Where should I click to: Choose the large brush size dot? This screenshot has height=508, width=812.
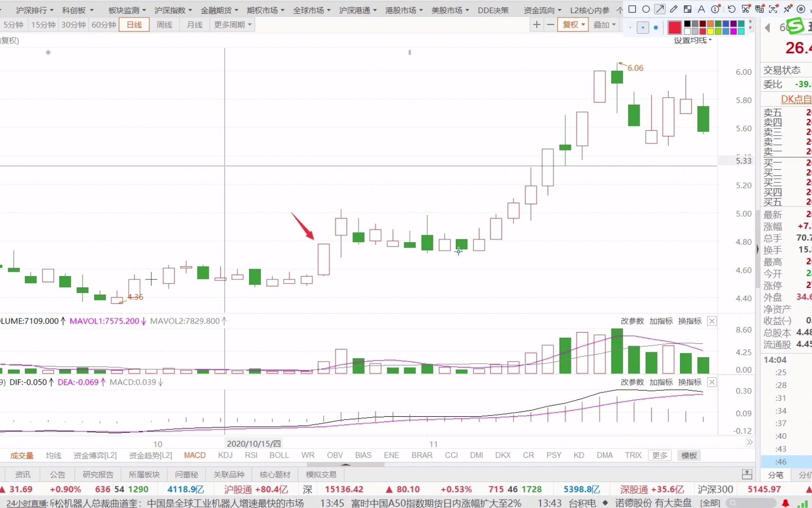point(656,28)
